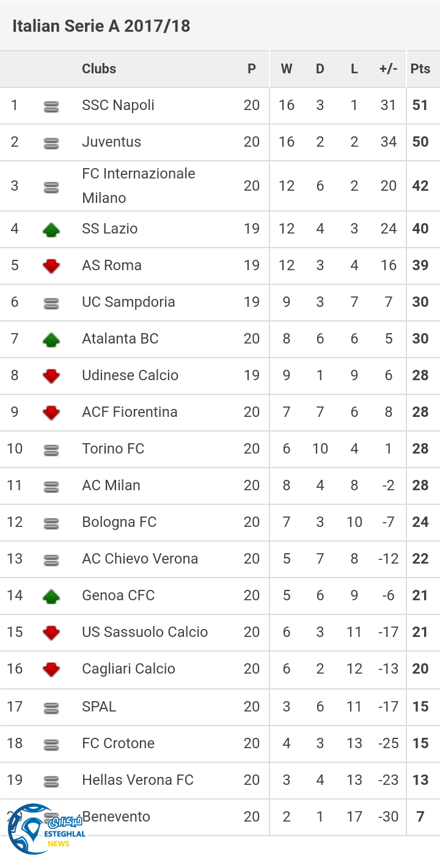Image resolution: width=440 pixels, height=868 pixels.
Task: Click the green up arrow beside Atalanta BC
Action: point(51,340)
